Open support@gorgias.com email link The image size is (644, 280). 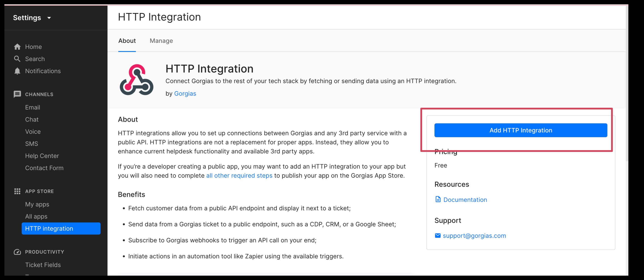(x=474, y=236)
